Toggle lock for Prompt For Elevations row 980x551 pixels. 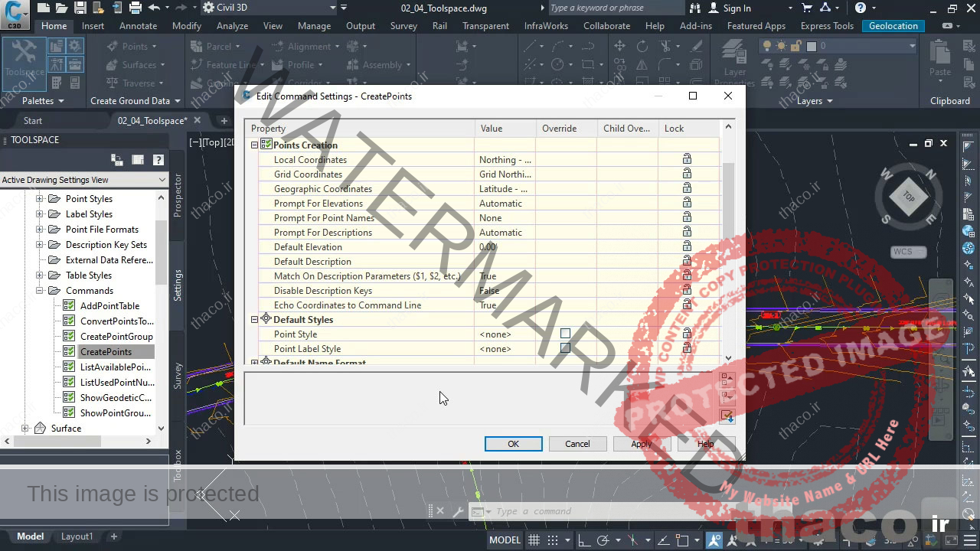[687, 204]
